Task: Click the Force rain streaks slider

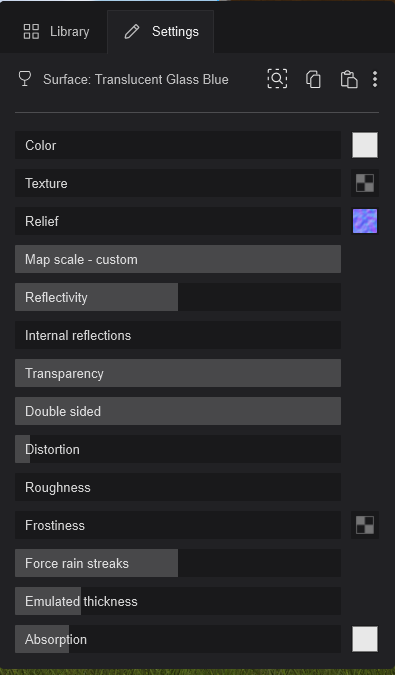Action: pos(178,563)
